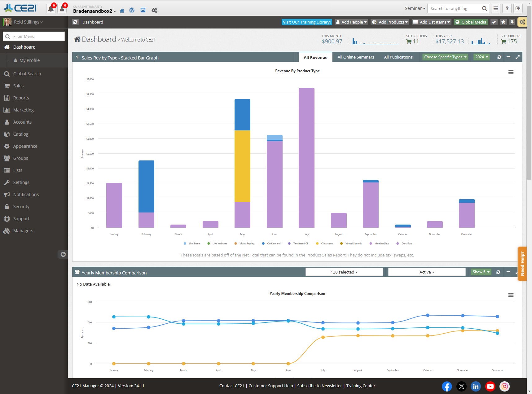Open the Customer Support Help link
532x394 pixels.
[x=270, y=386]
